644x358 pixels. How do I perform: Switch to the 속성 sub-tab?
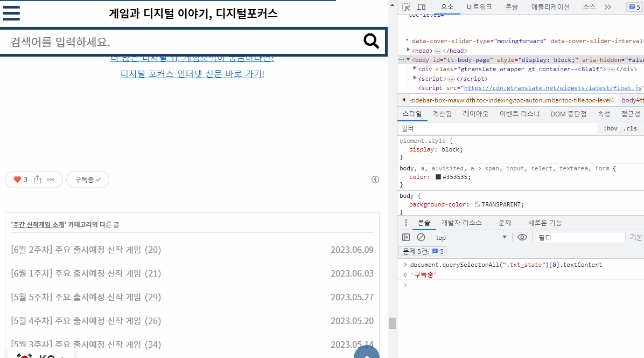point(603,114)
